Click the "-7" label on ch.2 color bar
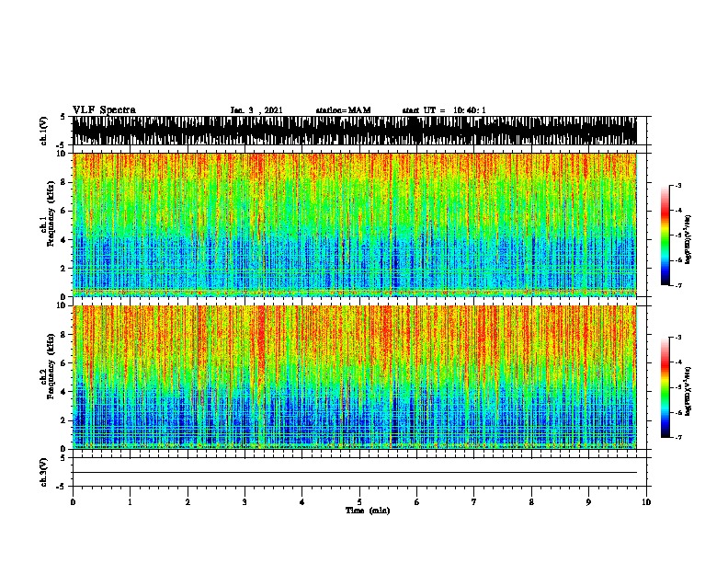The height and width of the screenshot is (563, 728). click(678, 438)
